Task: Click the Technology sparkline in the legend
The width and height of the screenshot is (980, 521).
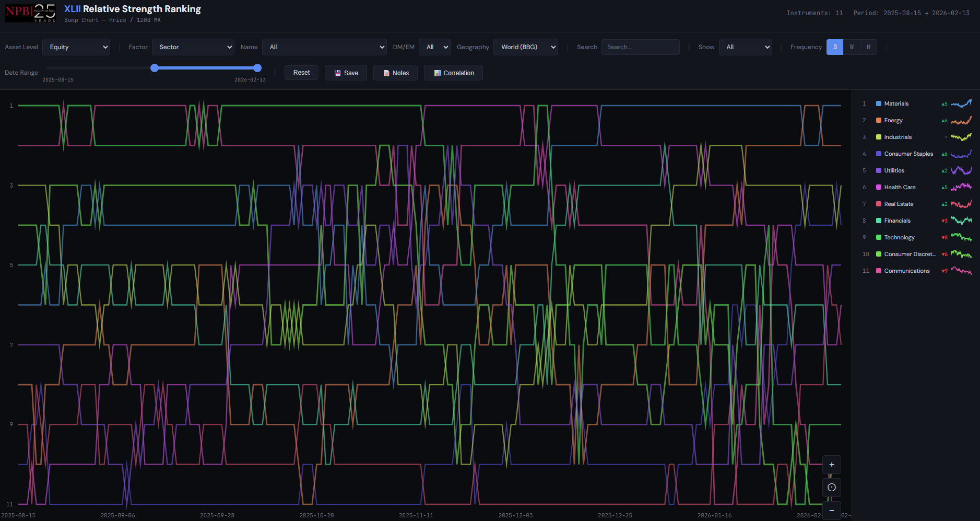Action: [961, 238]
